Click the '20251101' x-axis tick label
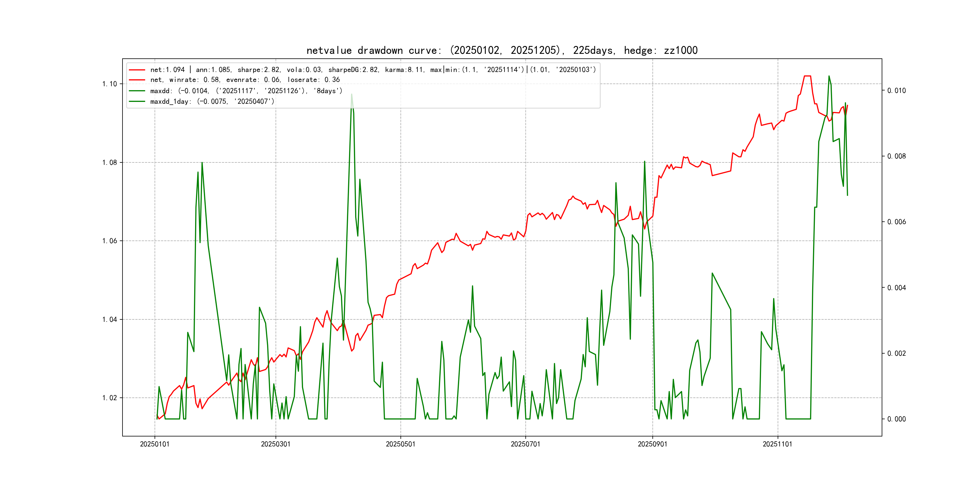This screenshot has height=490, width=980. click(x=777, y=444)
